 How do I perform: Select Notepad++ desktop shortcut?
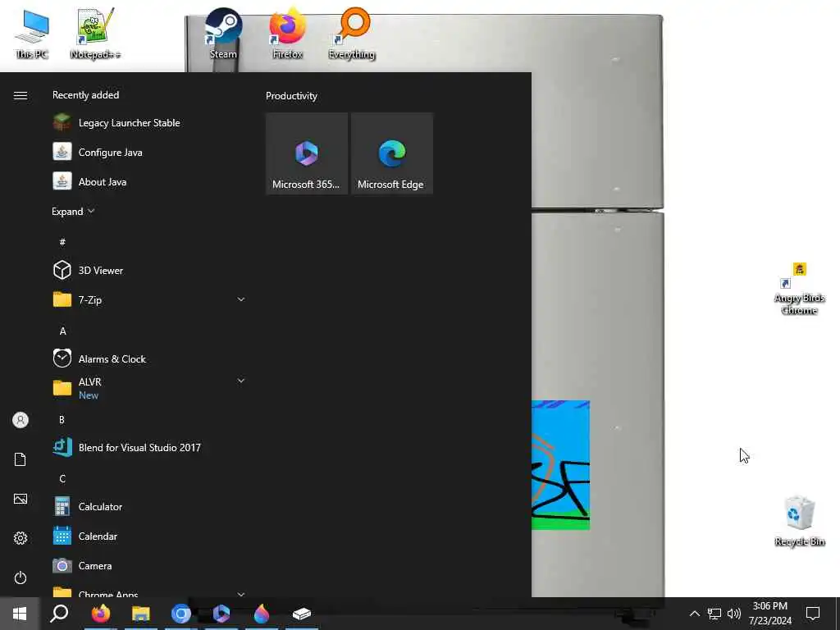95,34
